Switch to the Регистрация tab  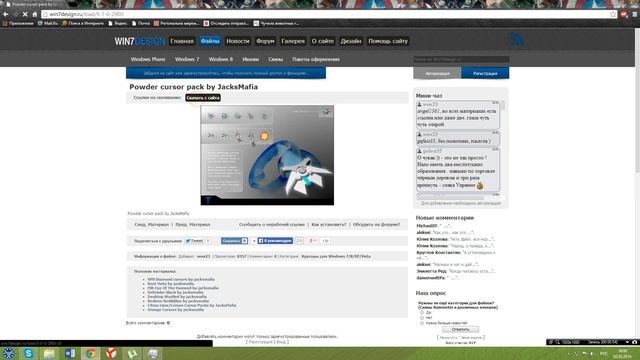[x=485, y=73]
